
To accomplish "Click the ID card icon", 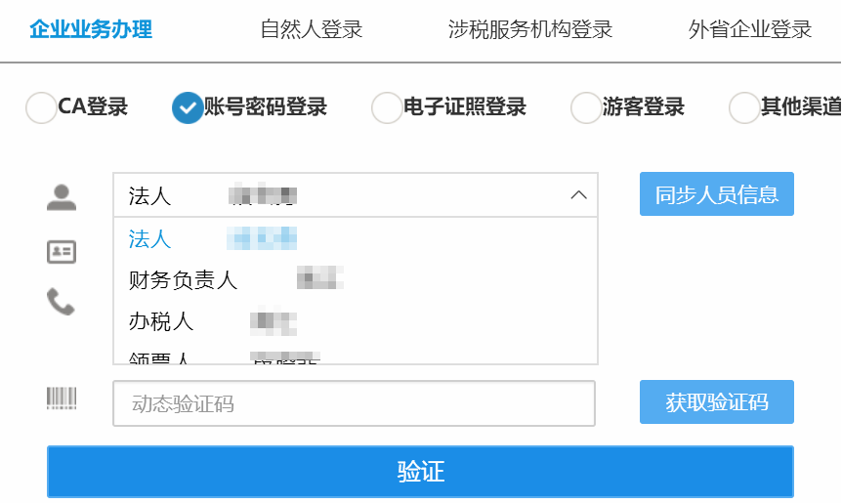I will [62, 252].
